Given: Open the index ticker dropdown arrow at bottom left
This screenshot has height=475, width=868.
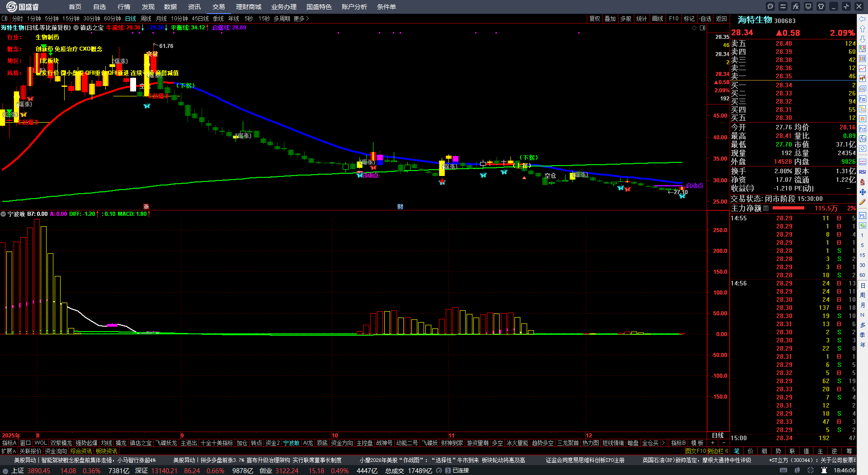Looking at the screenshot, I should [x=5, y=470].
